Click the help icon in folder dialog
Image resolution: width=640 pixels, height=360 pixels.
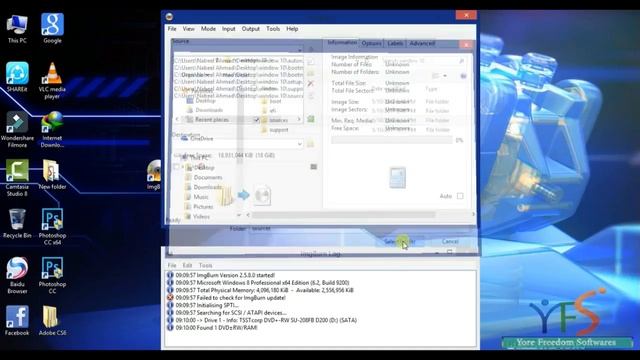coord(463,76)
